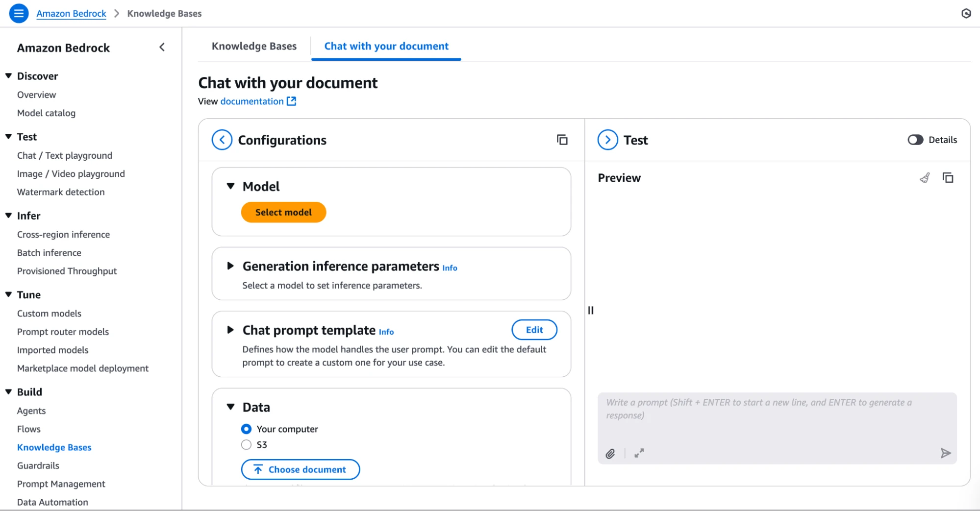The height and width of the screenshot is (511, 980).
Task: Collapse the Build sidebar group
Action: (8, 392)
